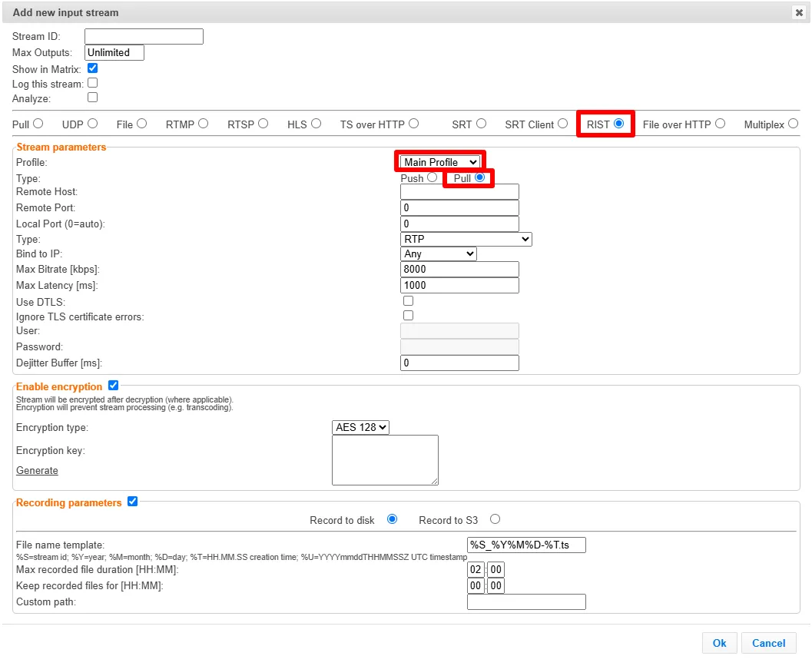Select the UDP stream type radio
The height and width of the screenshot is (666, 812).
93,123
